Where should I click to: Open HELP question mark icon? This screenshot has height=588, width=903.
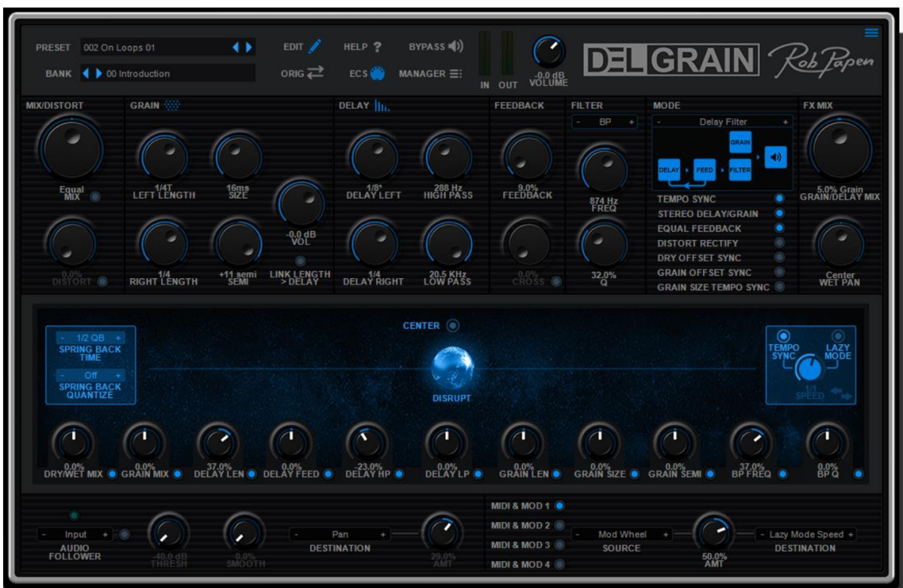tap(377, 47)
